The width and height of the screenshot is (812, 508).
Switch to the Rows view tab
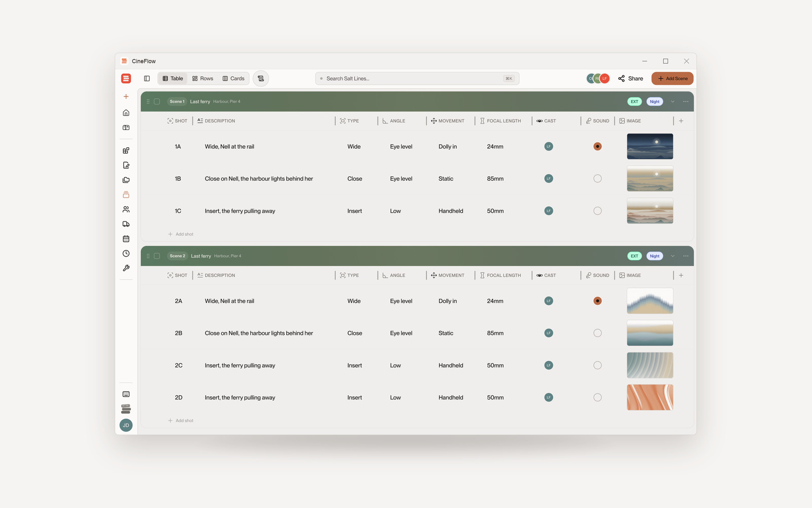point(202,78)
